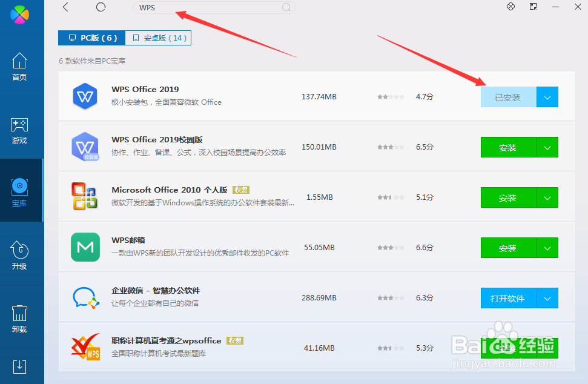Click 让每个企业都有自己的微信 description
The height and width of the screenshot is (384, 588).
(x=155, y=303)
